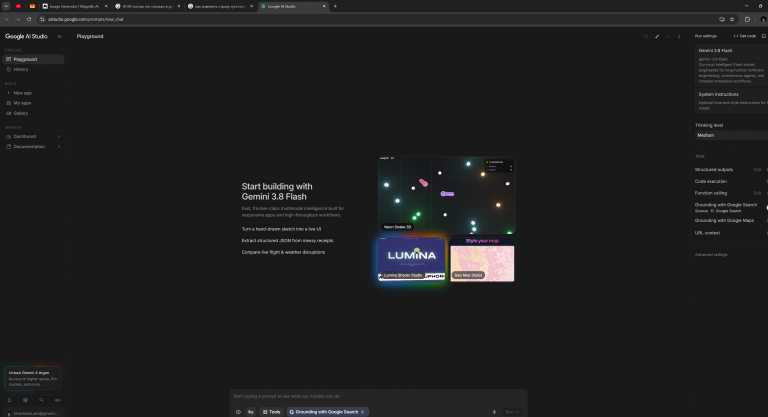768x417 pixels.
Task: Expand Advanced settings
Action: pyautogui.click(x=711, y=255)
